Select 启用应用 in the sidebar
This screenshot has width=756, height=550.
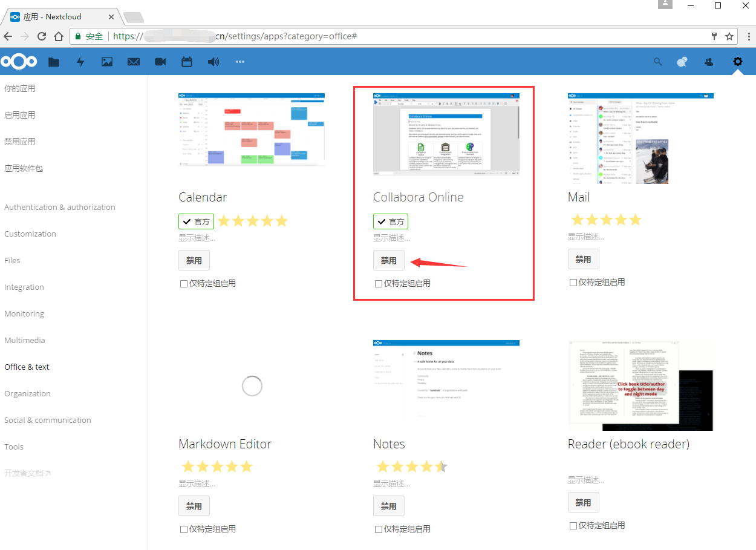click(21, 114)
